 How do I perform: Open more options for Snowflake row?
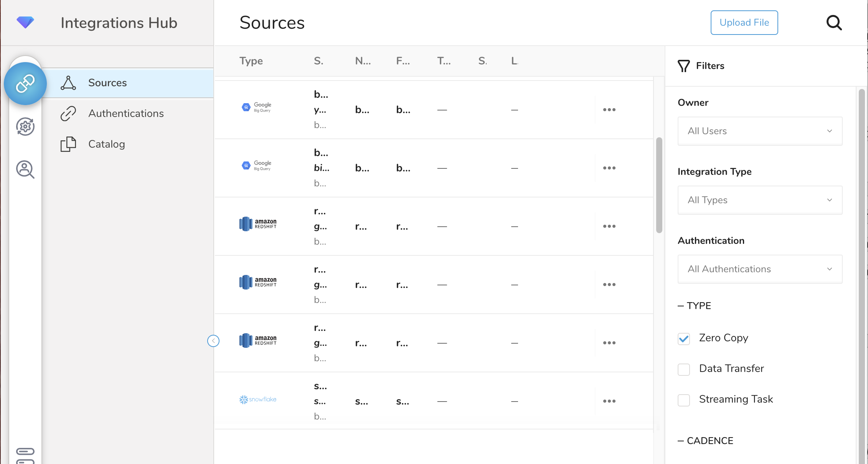pyautogui.click(x=609, y=401)
